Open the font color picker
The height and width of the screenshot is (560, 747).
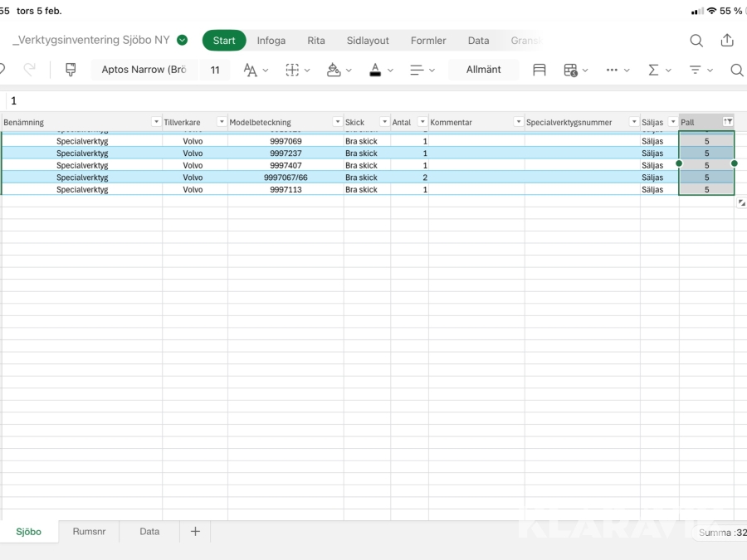click(375, 70)
